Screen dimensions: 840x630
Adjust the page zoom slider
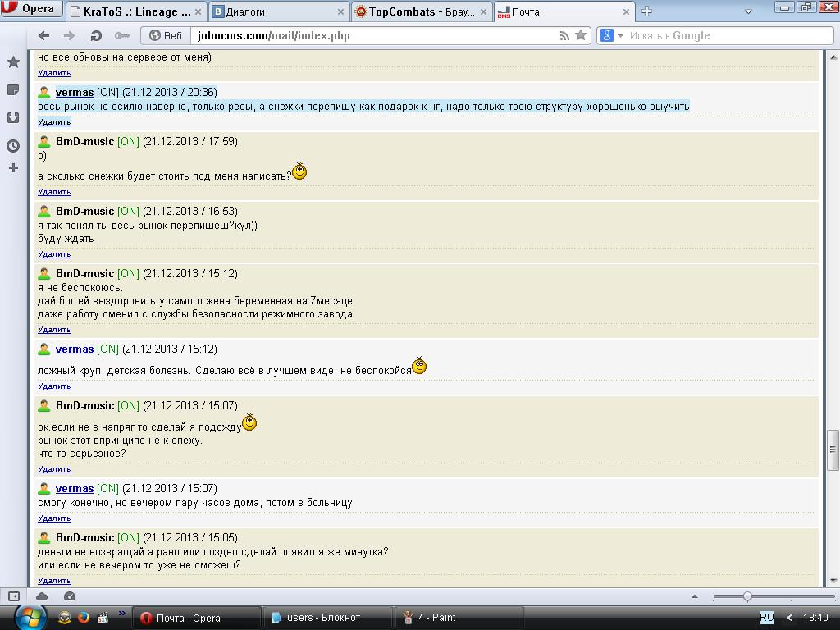point(747,596)
